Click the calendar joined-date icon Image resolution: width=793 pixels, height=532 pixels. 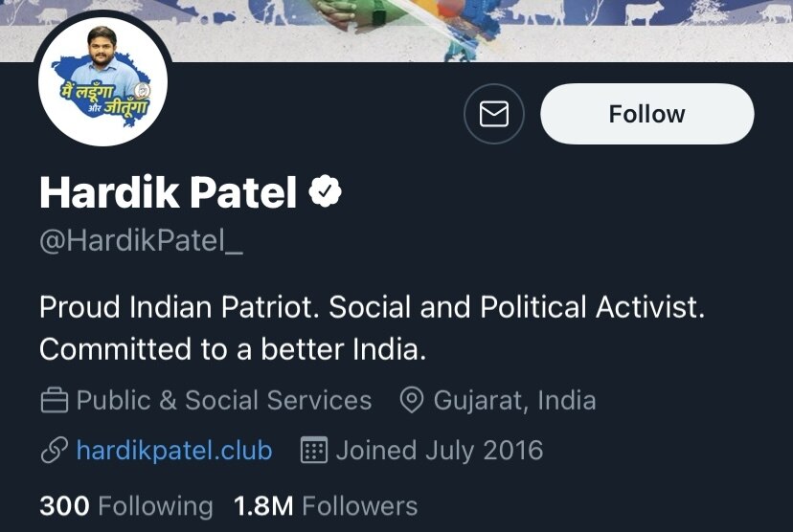click(x=314, y=451)
